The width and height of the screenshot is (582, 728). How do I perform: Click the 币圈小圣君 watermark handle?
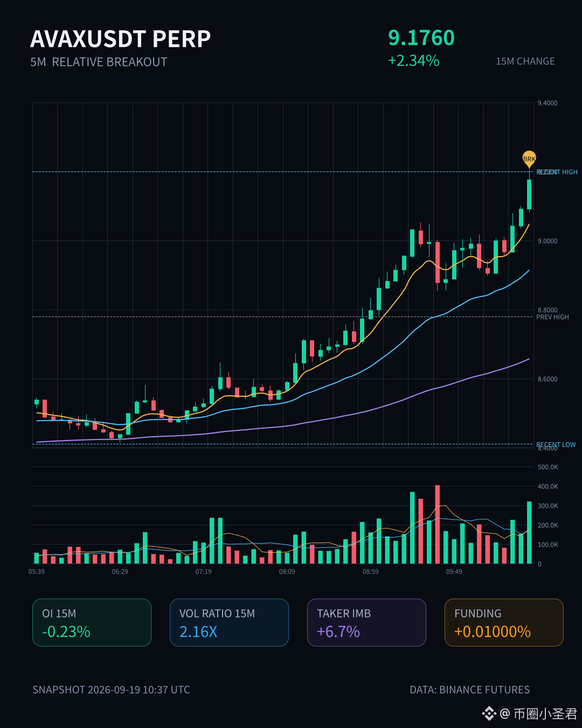click(x=545, y=713)
